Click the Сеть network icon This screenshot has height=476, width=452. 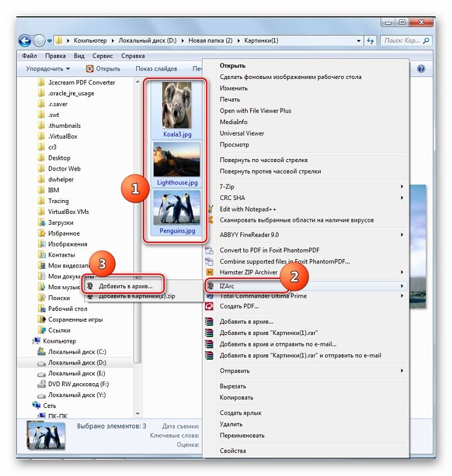coord(36,406)
